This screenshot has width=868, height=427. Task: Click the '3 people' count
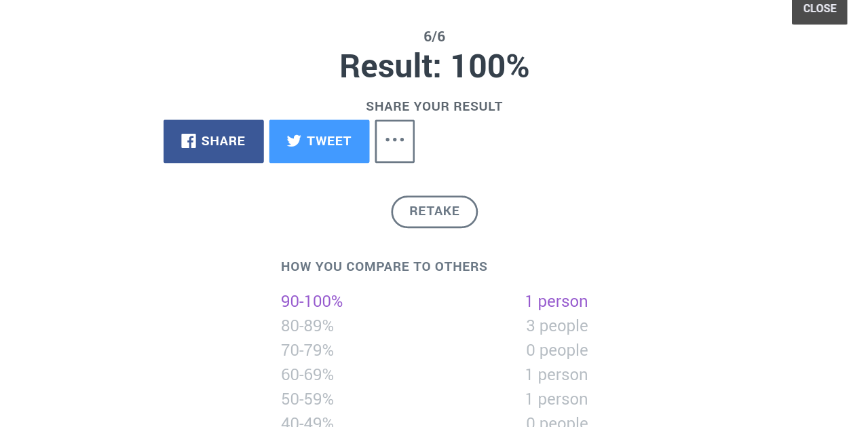pos(557,326)
